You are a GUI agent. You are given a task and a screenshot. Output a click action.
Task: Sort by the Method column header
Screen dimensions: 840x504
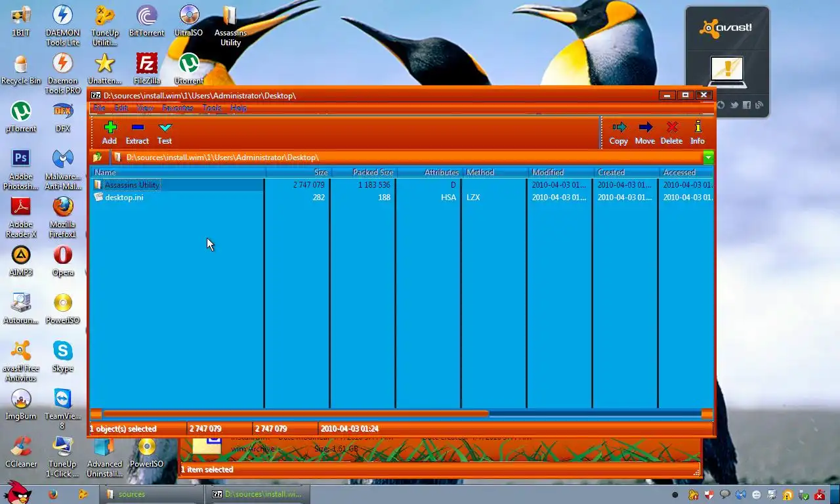[x=495, y=172]
